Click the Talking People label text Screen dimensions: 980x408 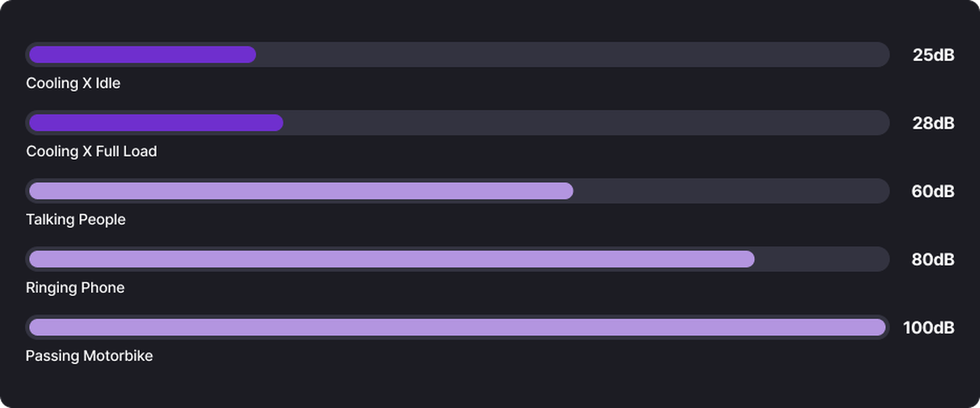(x=76, y=220)
